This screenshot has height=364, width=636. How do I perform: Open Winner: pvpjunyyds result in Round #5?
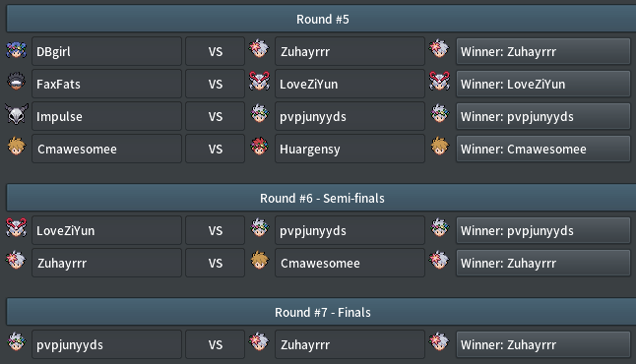(x=543, y=117)
